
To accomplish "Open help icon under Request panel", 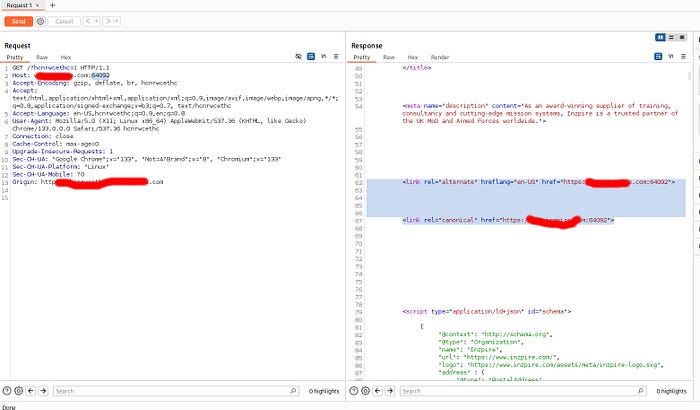I will tap(7, 391).
